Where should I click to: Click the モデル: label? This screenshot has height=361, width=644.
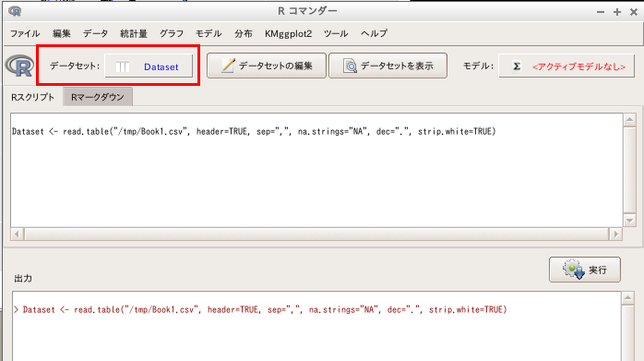[x=478, y=66]
